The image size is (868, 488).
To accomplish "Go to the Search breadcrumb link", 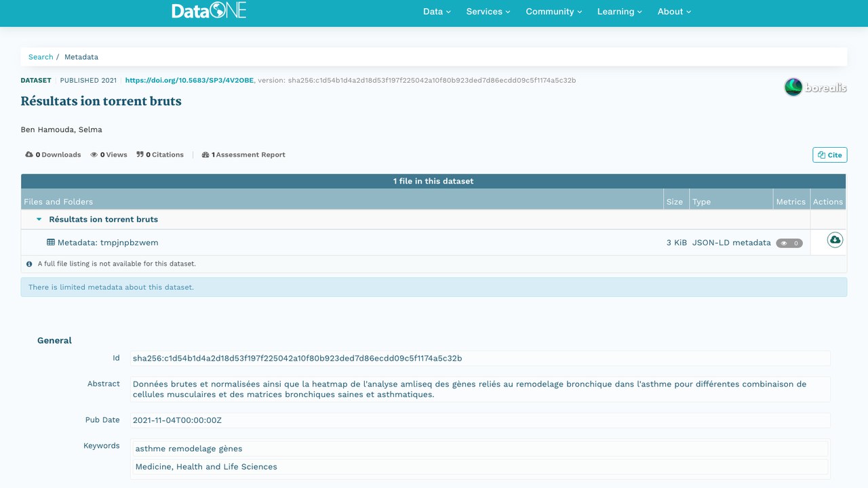I will (x=41, y=57).
